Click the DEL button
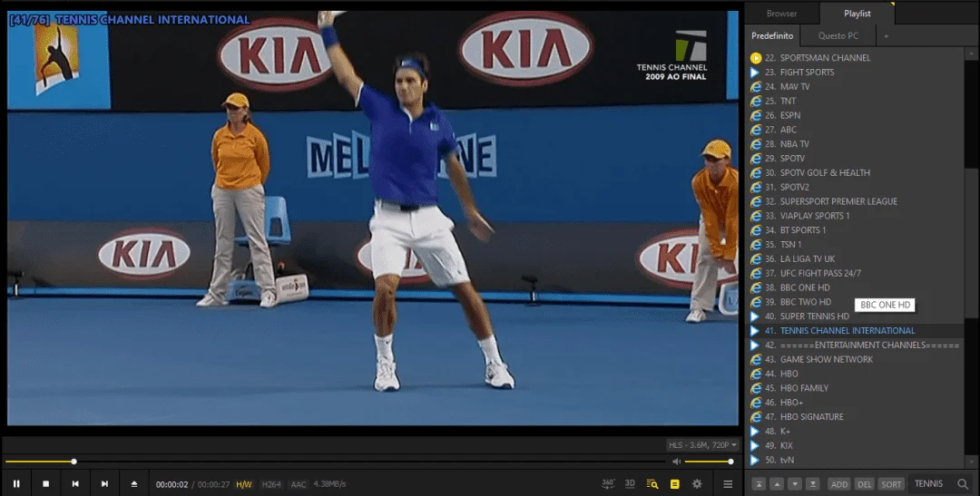This screenshot has height=496, width=980. 865,484
